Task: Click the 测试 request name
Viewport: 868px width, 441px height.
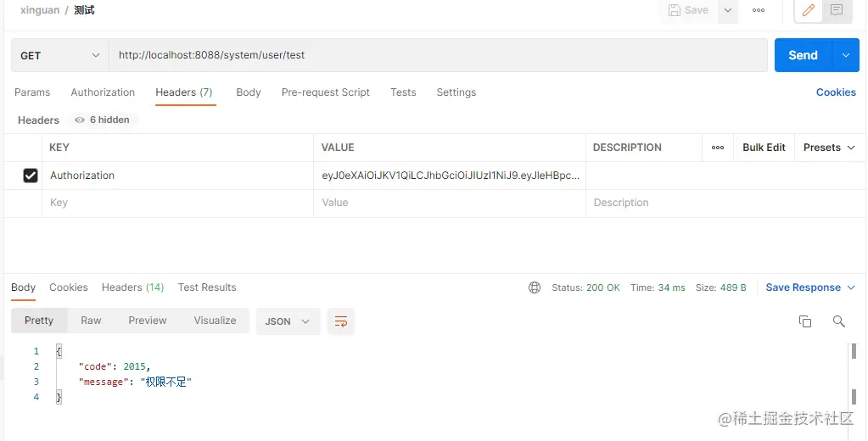Action: pyautogui.click(x=84, y=10)
